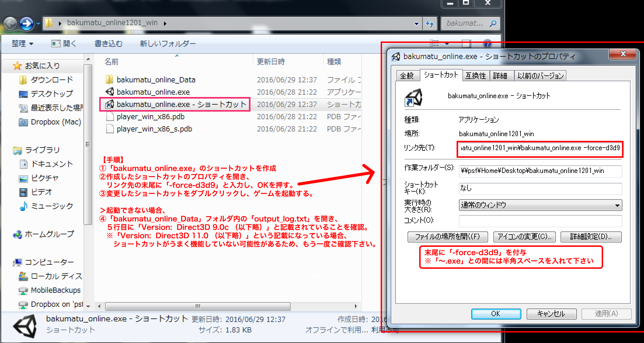
Task: Click ピクチャ library icon in sidebar
Action: [x=23, y=179]
